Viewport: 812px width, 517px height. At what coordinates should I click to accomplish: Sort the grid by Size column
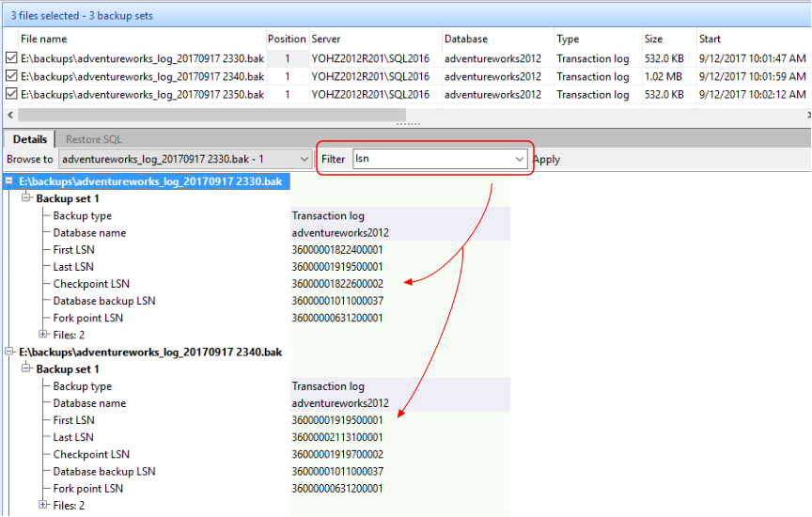coord(653,39)
